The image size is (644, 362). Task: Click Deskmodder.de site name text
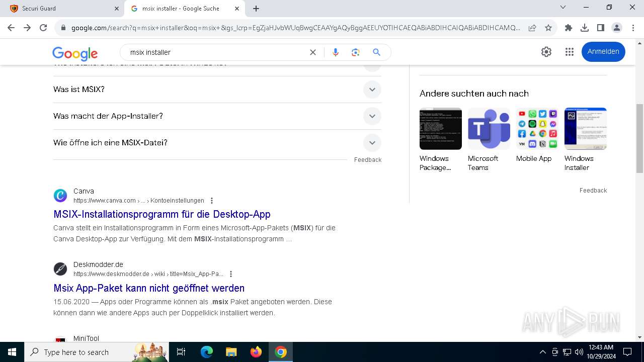98,264
